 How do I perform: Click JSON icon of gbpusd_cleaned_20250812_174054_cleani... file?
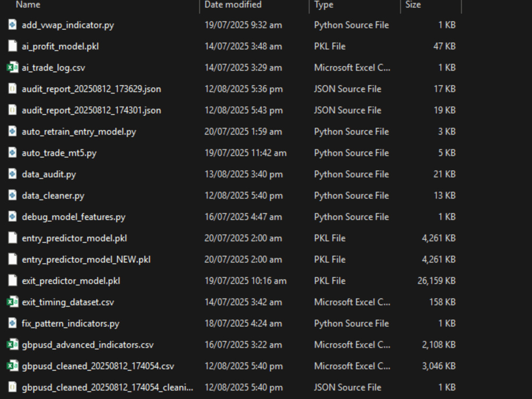(13, 387)
